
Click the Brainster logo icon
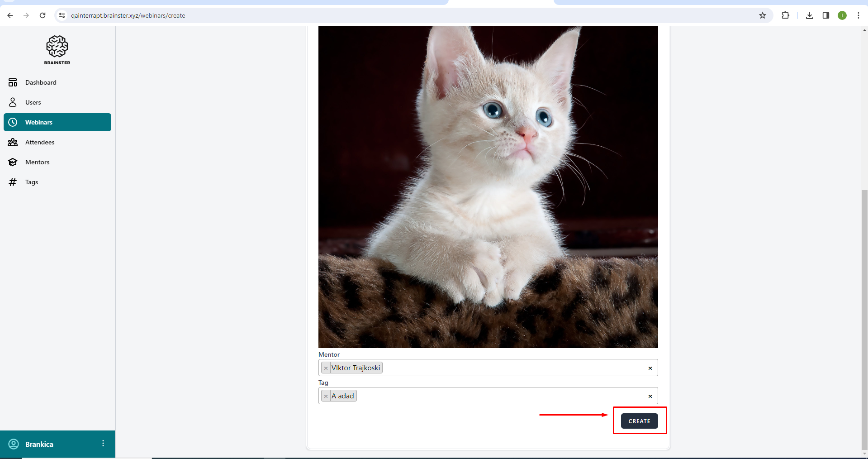pos(57,47)
